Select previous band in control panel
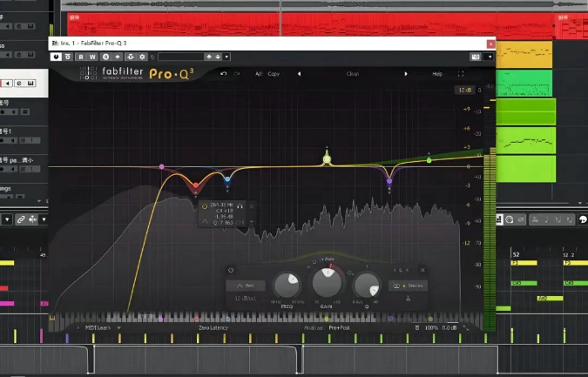 (394, 270)
